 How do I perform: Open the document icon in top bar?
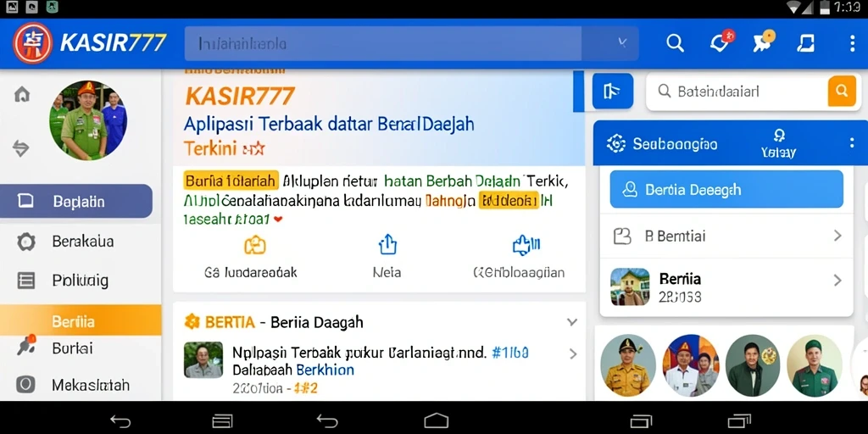(x=805, y=43)
